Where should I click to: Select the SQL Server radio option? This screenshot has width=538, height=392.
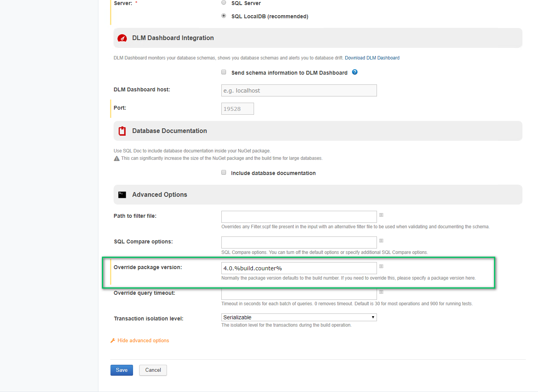click(224, 3)
